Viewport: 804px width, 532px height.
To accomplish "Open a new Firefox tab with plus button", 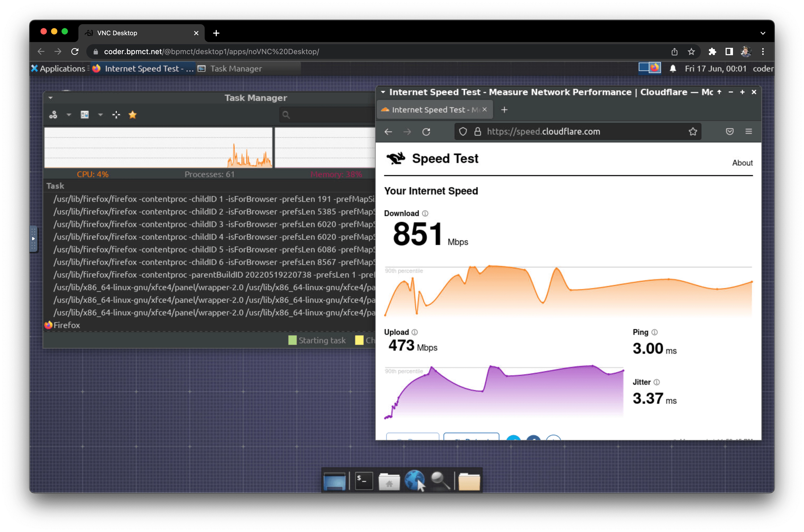I will 504,110.
